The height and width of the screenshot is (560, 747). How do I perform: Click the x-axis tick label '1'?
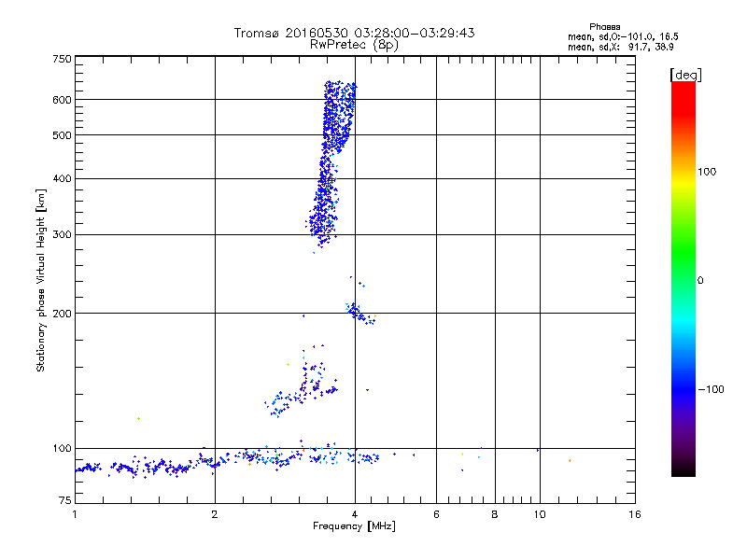click(75, 514)
